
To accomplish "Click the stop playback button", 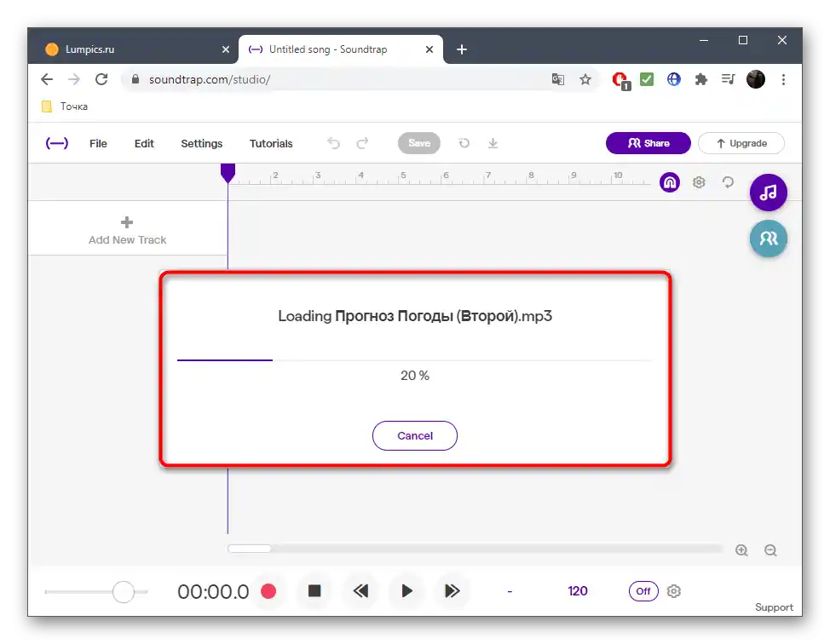I will 314,590.
